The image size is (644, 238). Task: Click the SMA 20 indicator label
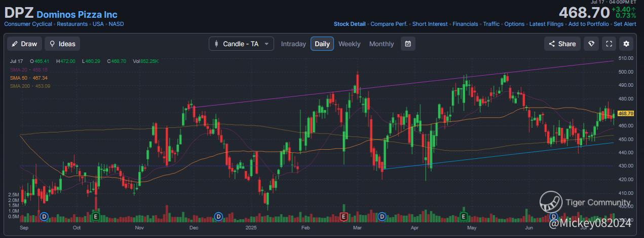28,70
